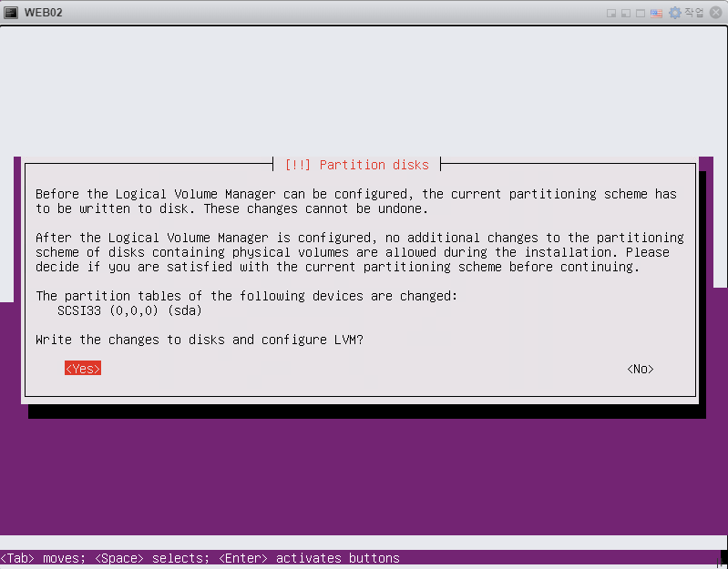Open the 작업 actions gear menu
Image resolution: width=728 pixels, height=569 pixels.
click(x=686, y=13)
